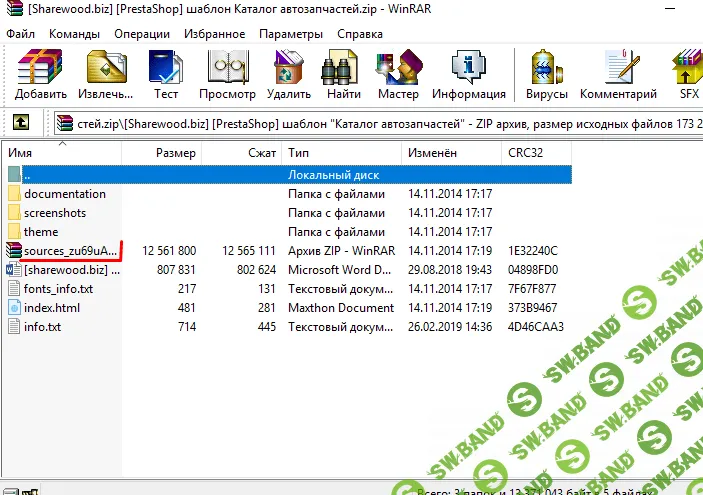Click the CRC32 value 4D46CAA3

click(x=535, y=326)
